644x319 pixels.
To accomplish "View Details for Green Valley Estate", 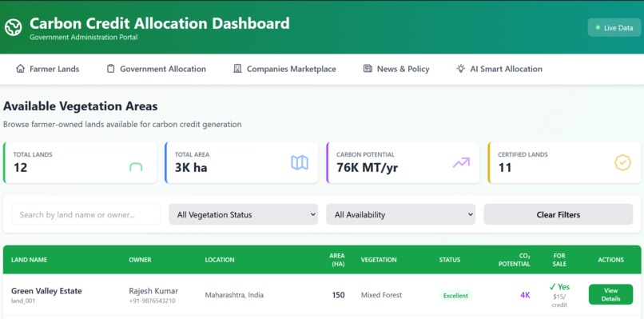I will point(610,295).
